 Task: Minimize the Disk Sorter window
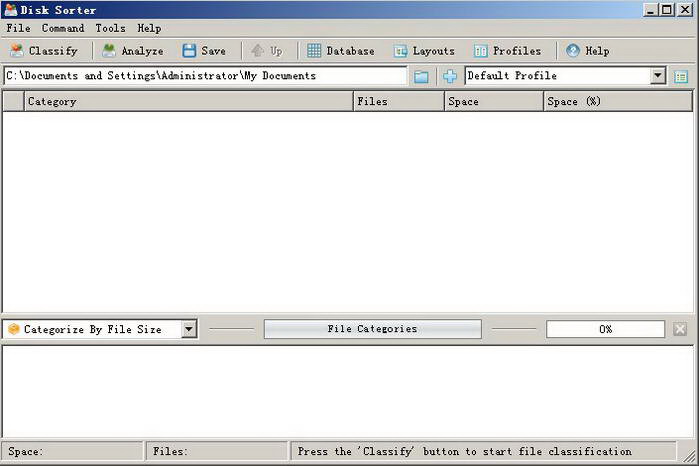pos(650,9)
